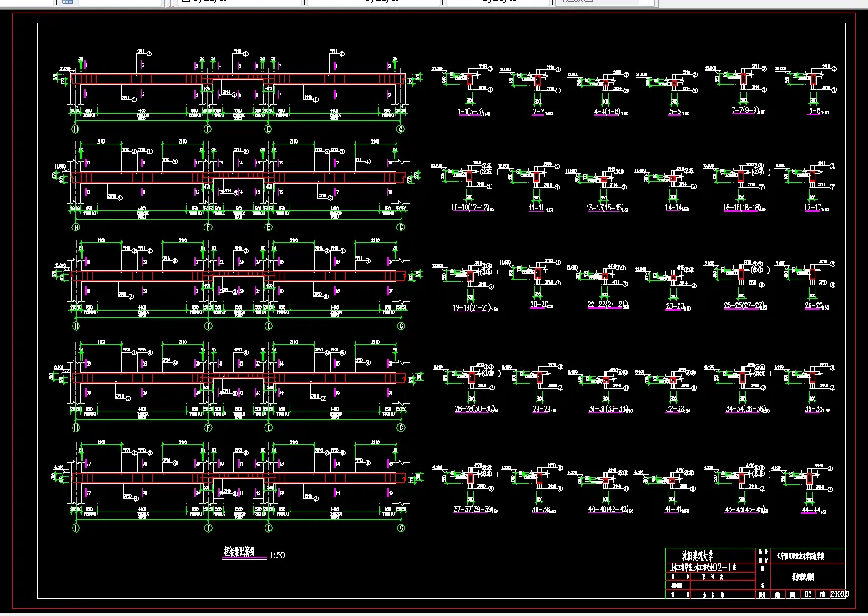Click the 31-31(33-33) section title
This screenshot has height=616, width=868.
[x=608, y=409]
